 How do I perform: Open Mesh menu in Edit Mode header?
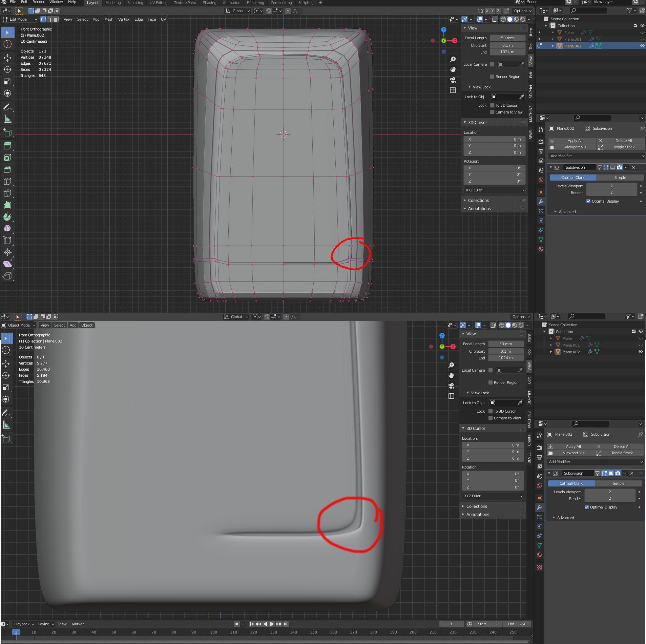tap(109, 19)
